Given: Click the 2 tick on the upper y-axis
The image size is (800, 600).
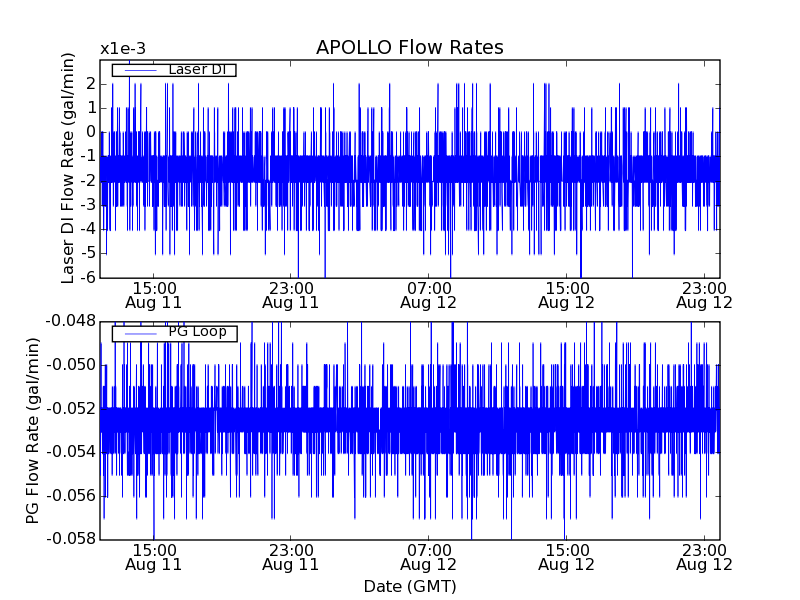Looking at the screenshot, I should pos(90,83).
